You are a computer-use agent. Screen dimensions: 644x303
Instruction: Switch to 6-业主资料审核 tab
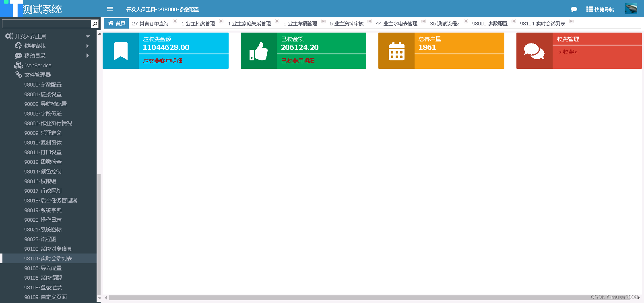(347, 24)
